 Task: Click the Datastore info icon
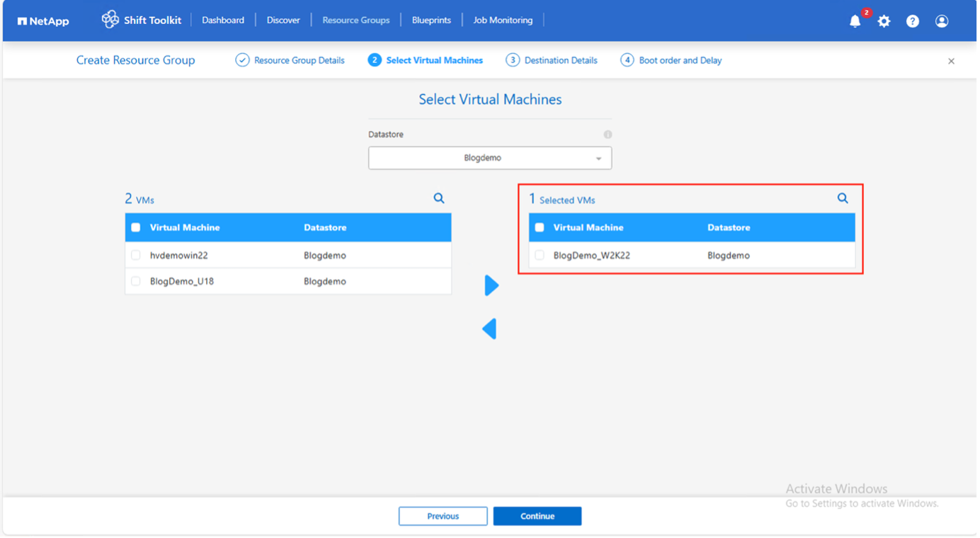[x=608, y=134]
